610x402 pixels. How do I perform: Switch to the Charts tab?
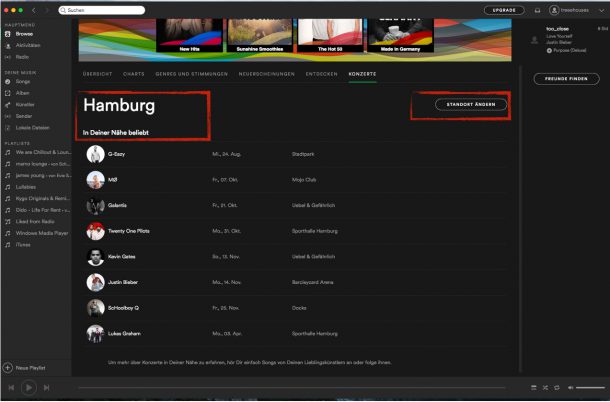133,74
